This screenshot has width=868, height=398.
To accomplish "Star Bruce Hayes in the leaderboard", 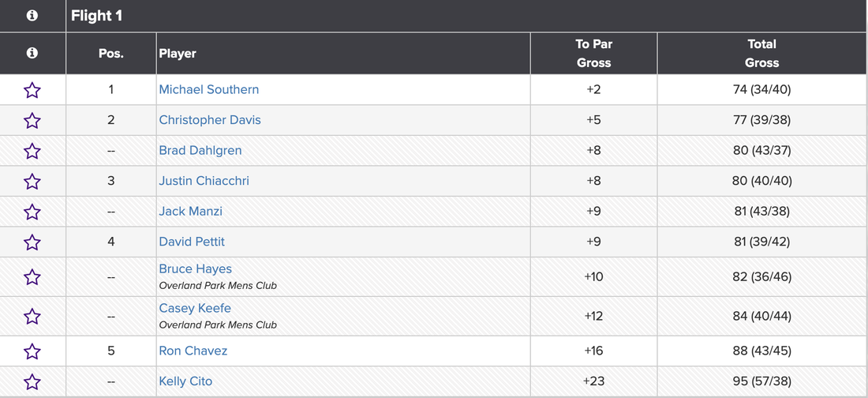I will 32,277.
